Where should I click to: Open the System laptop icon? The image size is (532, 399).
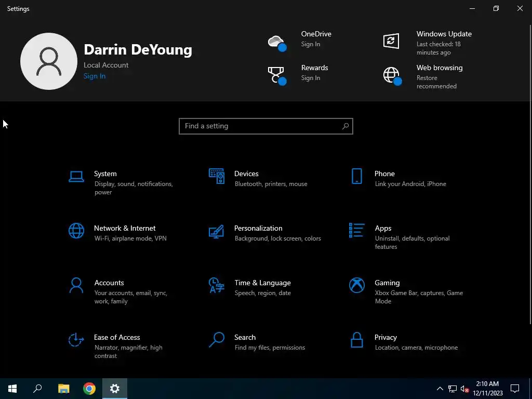point(76,177)
